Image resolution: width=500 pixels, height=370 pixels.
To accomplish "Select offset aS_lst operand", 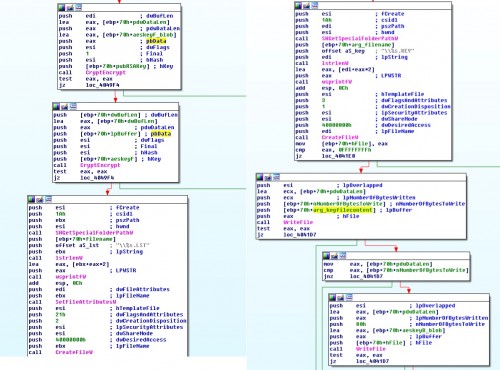I will coord(77,245).
